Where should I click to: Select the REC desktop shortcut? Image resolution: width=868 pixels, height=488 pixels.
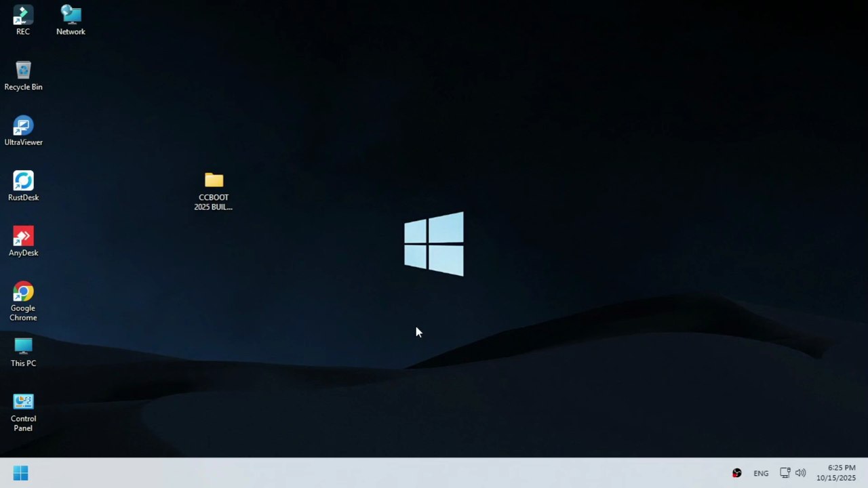click(23, 20)
